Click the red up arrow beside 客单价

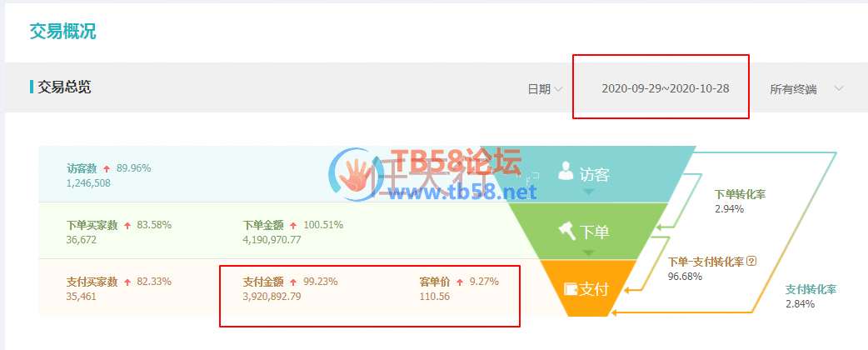[460, 282]
